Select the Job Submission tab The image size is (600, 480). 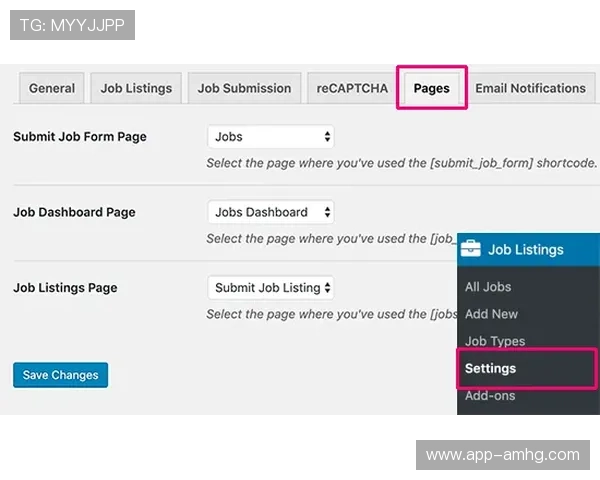[244, 88]
